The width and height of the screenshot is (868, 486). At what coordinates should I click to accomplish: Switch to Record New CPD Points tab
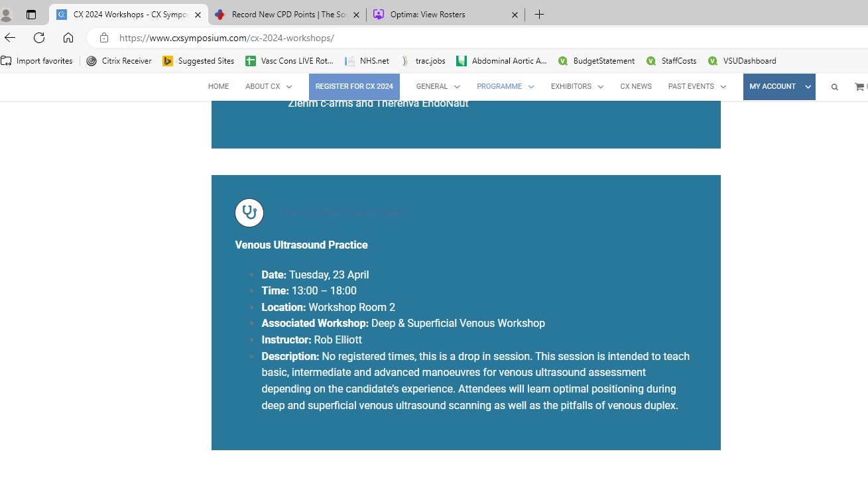pos(286,15)
